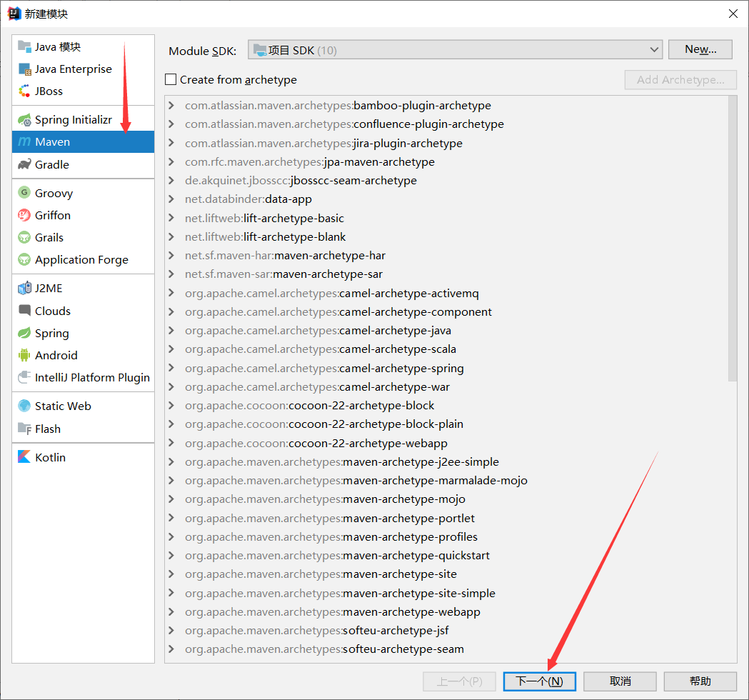Expand maven-archetype-webapp entry
This screenshot has height=700, width=749.
pos(171,611)
